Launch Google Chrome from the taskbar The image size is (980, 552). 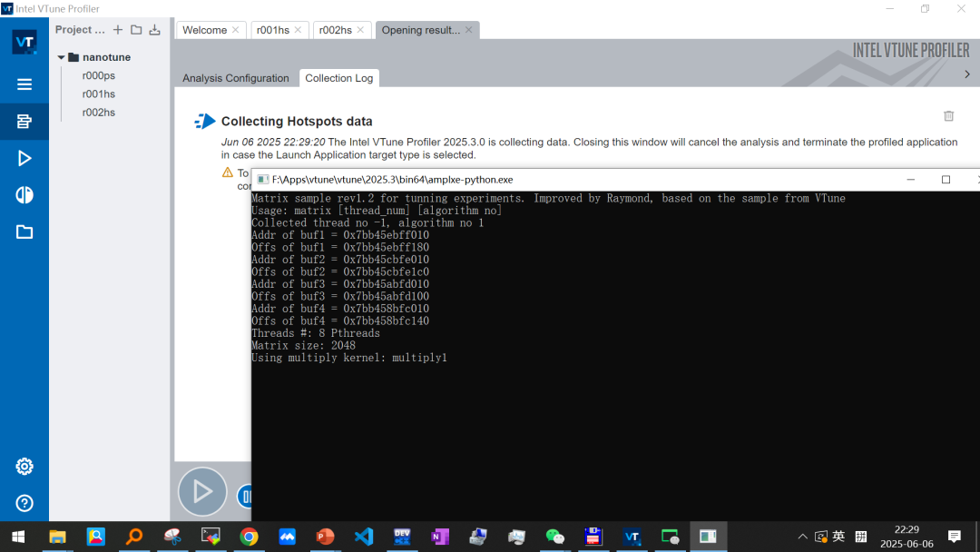coord(249,537)
